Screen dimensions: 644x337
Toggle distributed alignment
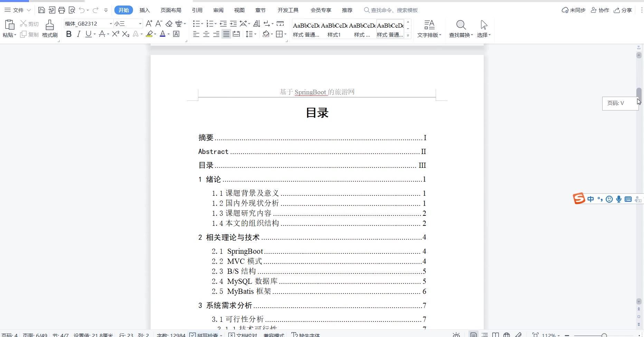(236, 34)
